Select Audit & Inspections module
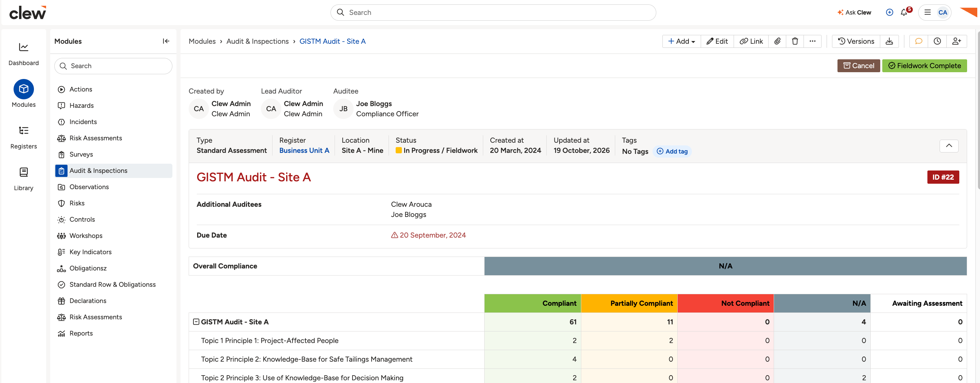The width and height of the screenshot is (980, 383). tap(113, 170)
